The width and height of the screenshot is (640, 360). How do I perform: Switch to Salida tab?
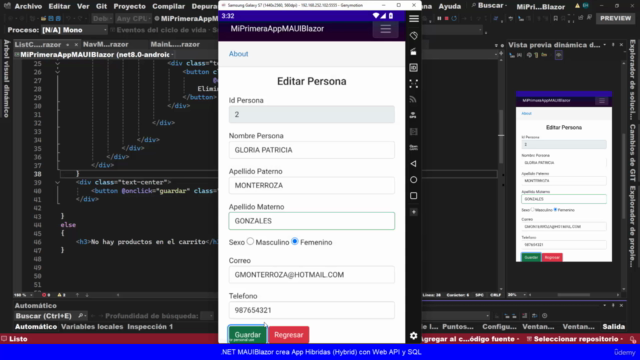[613, 327]
